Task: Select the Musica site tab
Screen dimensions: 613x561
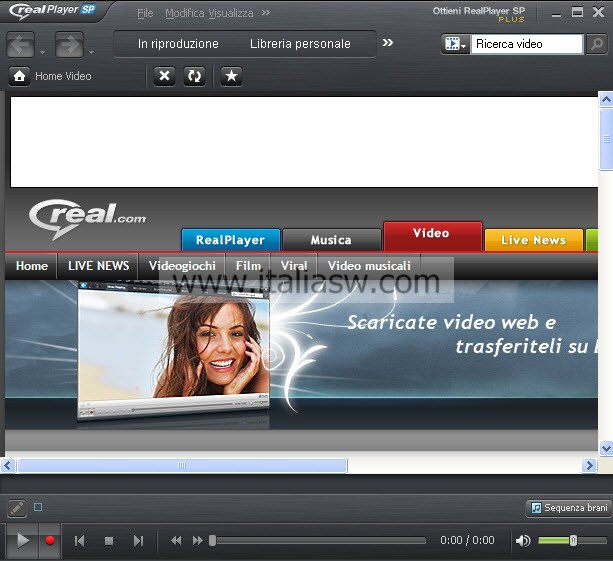Action: (x=331, y=240)
